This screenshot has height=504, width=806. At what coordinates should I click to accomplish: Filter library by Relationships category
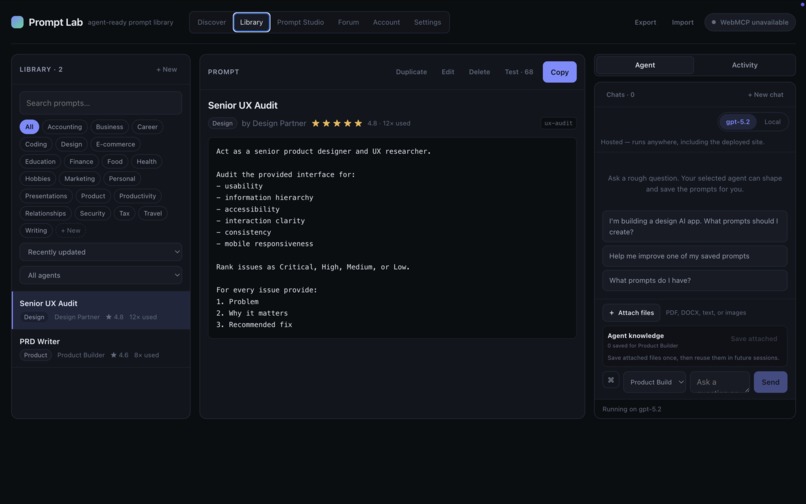click(45, 213)
